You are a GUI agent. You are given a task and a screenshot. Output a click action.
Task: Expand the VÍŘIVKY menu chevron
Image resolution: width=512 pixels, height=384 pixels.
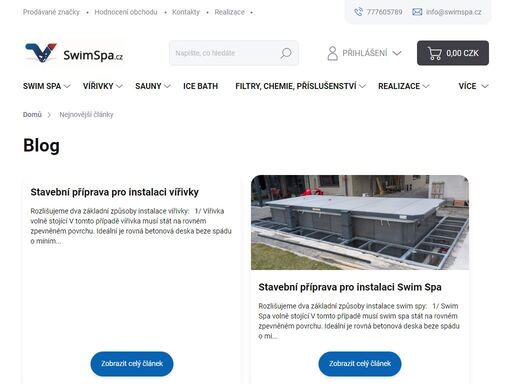(x=119, y=86)
